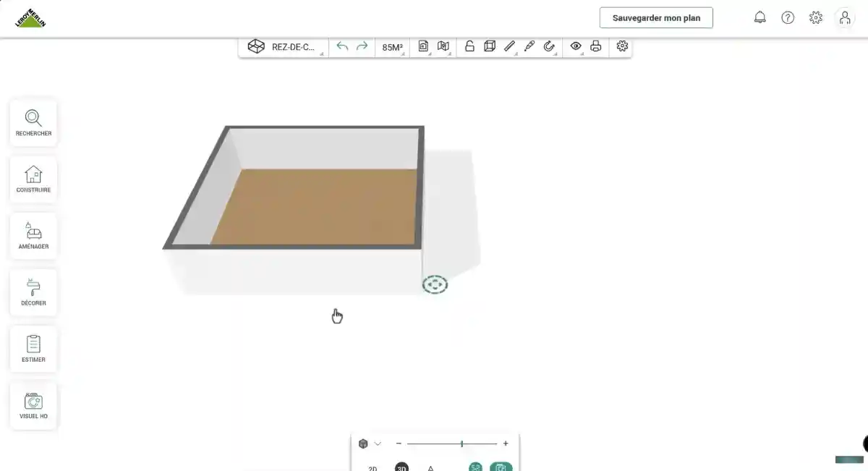The image size is (868, 471).
Task: Launch the Visuel HD render
Action: point(33,405)
